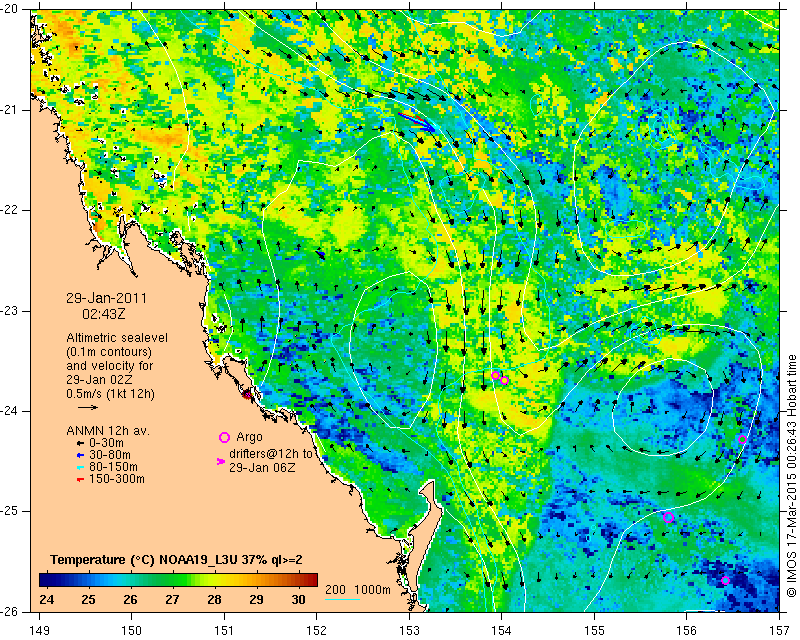Click the large Argo marker near 155.8°E 25°S

668,518
